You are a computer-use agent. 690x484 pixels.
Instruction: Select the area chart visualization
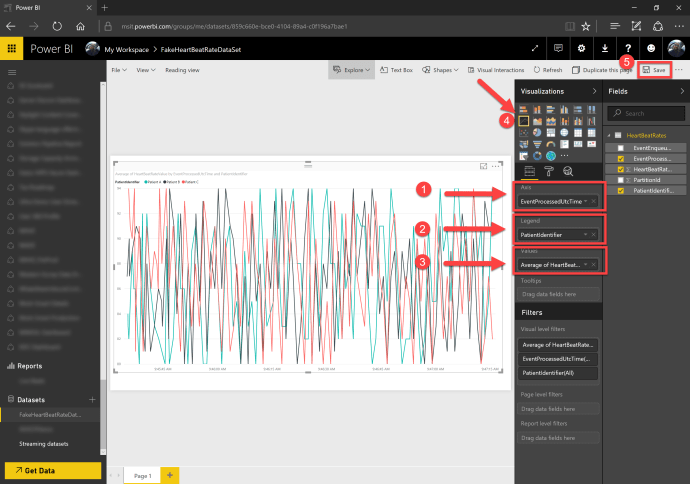pos(537,121)
